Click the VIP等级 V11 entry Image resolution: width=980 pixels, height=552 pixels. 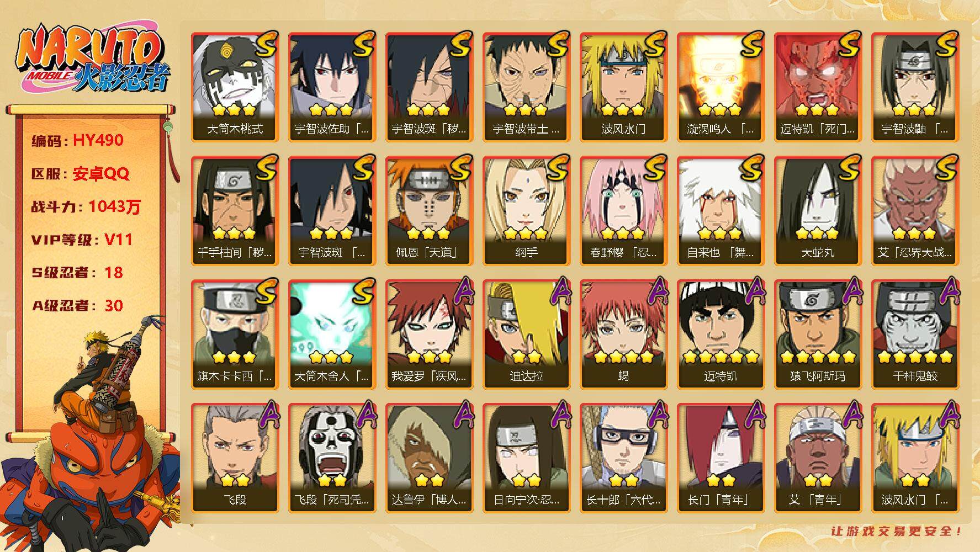(x=82, y=240)
